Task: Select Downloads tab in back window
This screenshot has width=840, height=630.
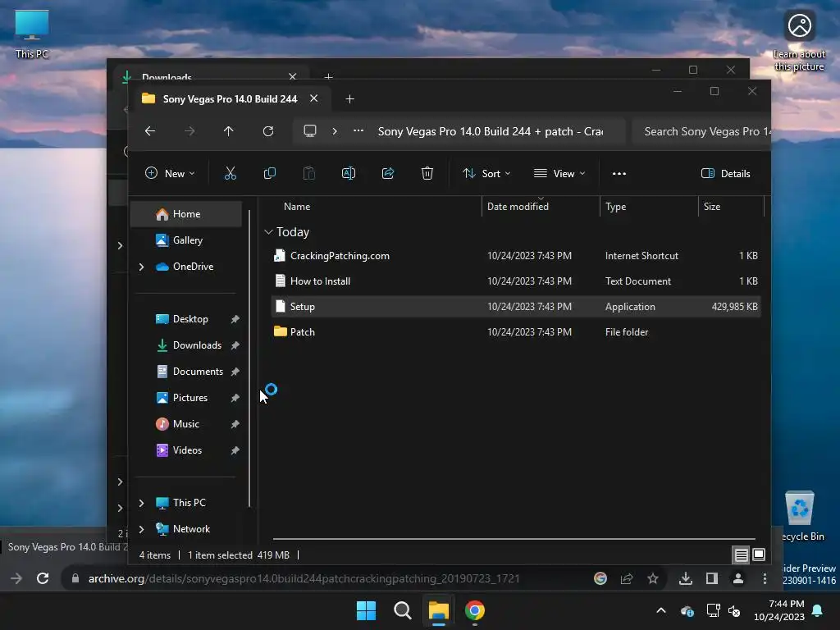Action: coord(167,77)
